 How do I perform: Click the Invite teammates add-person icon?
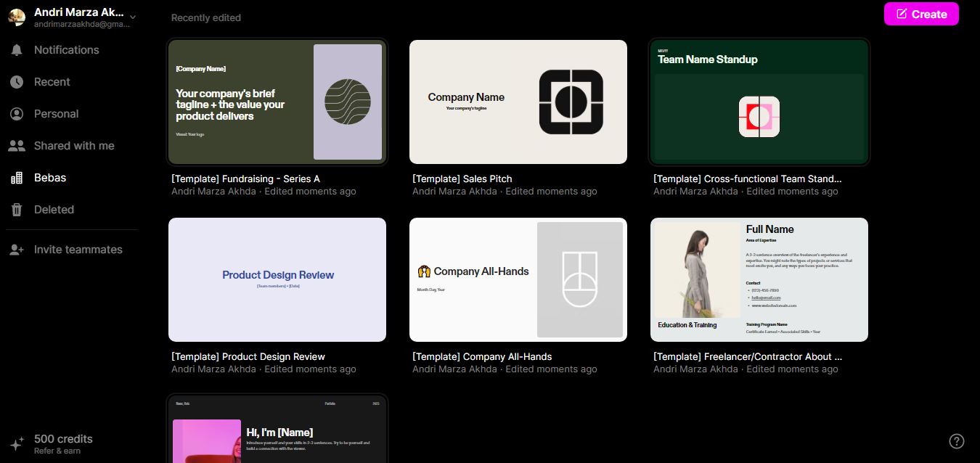(17, 250)
